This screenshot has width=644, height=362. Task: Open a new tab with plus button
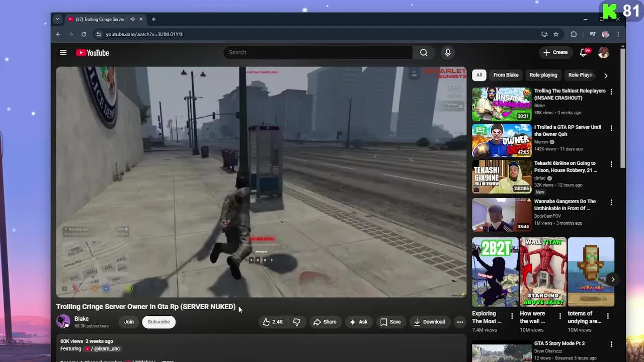(x=153, y=19)
